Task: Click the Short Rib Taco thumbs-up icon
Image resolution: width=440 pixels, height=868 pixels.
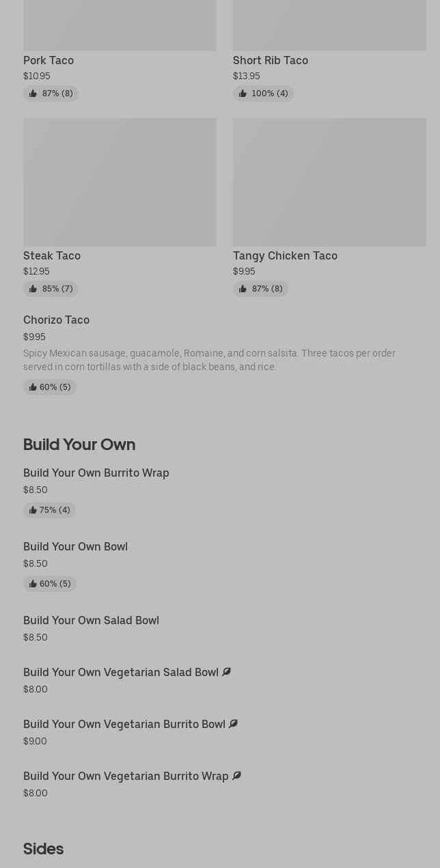Action: pyautogui.click(x=243, y=94)
